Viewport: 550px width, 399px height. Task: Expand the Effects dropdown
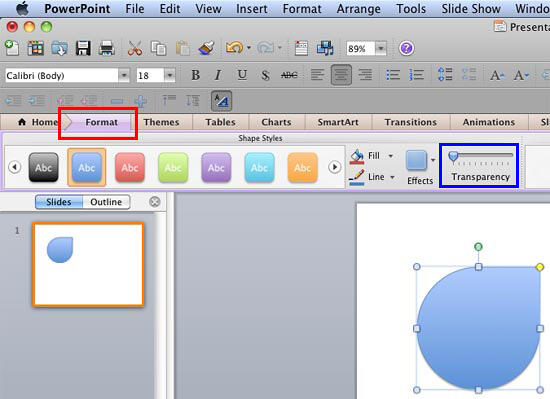point(433,160)
